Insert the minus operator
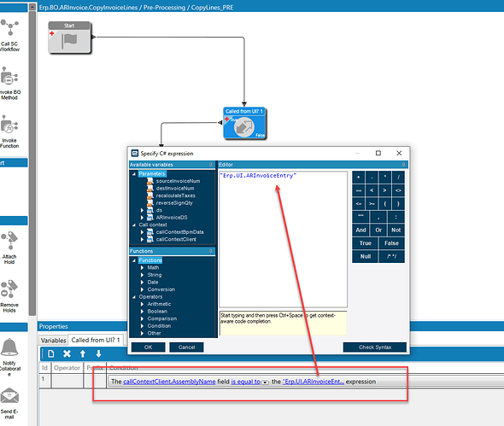This screenshot has height=426, width=504. pos(372,178)
